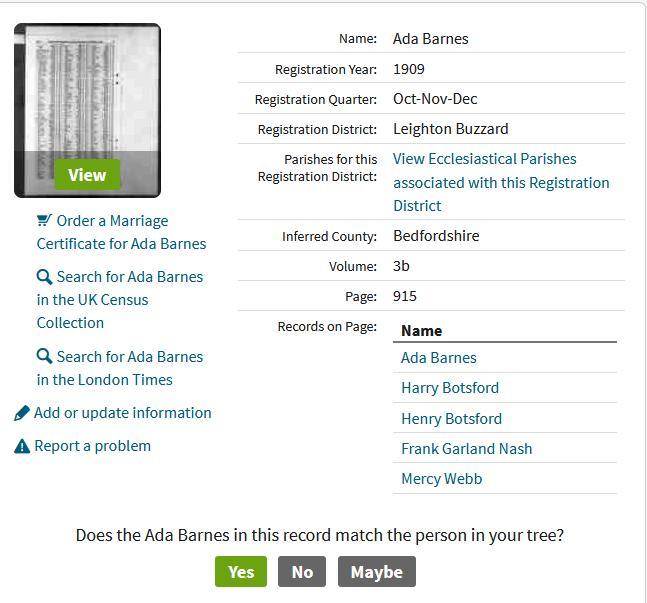647x603 pixels.
Task: Choose the Maybe button for this record
Action: 376,571
